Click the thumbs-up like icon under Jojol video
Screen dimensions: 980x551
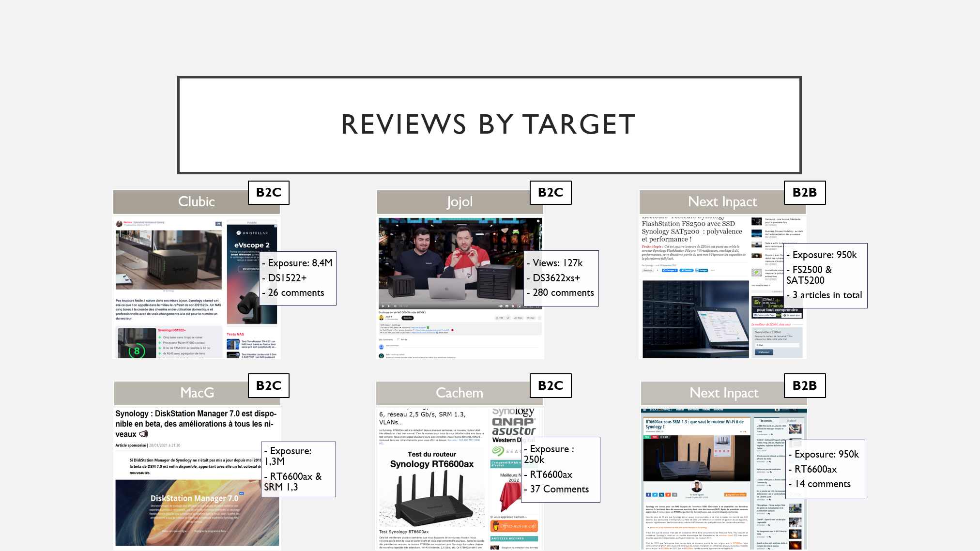[x=497, y=318]
